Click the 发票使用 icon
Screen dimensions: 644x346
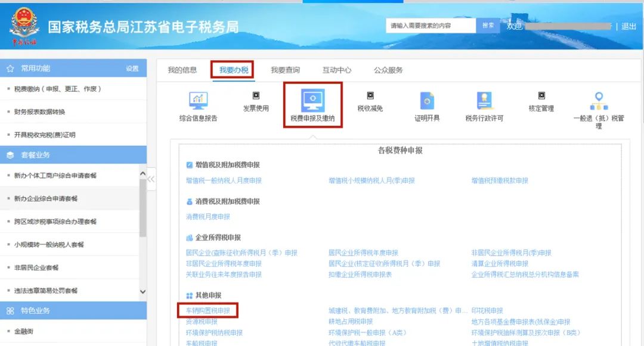coord(256,95)
